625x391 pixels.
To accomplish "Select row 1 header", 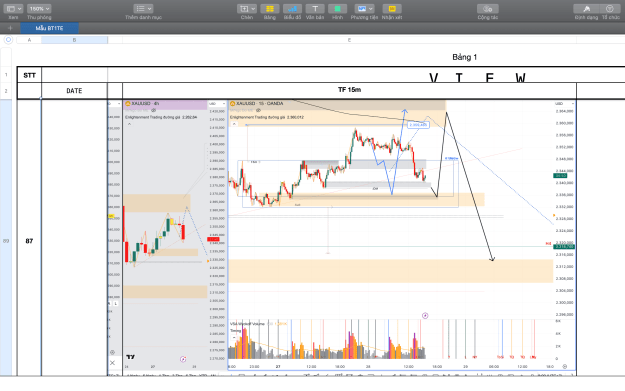I will point(6,75).
